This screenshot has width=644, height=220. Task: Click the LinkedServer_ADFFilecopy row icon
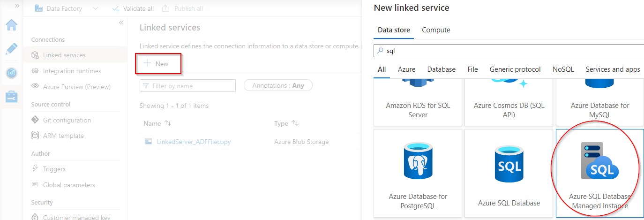(x=148, y=141)
